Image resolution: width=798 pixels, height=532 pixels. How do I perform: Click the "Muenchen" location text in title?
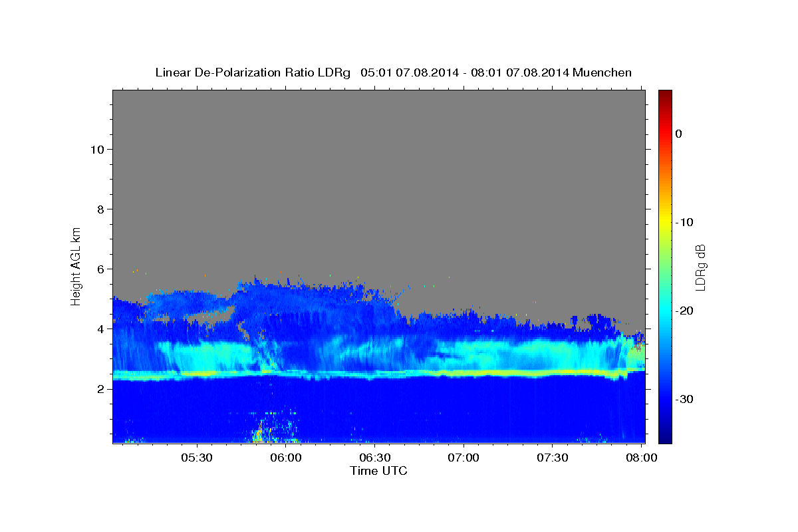pos(604,72)
